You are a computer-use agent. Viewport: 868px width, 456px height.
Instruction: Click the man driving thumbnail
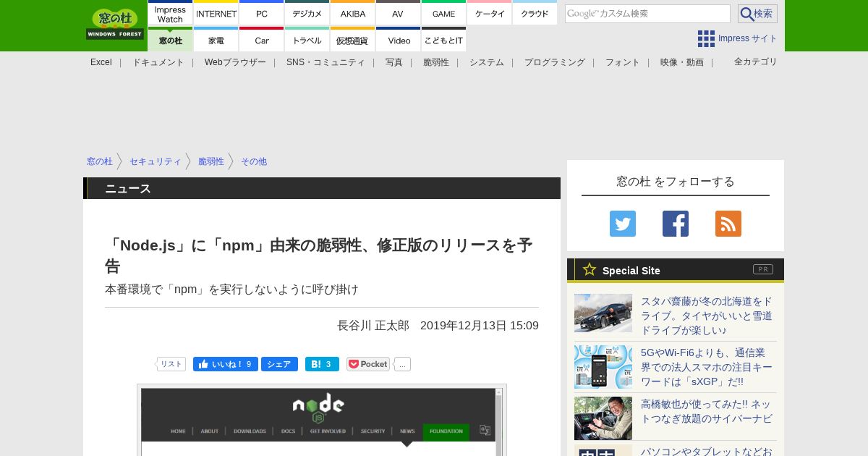[603, 418]
